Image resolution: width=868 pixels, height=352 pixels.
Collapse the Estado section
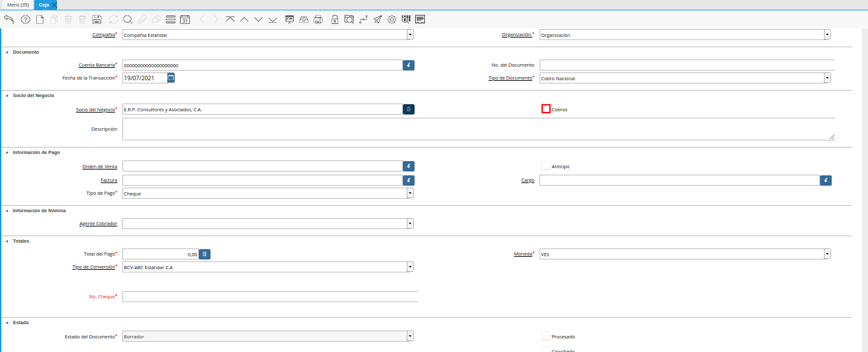coord(7,322)
